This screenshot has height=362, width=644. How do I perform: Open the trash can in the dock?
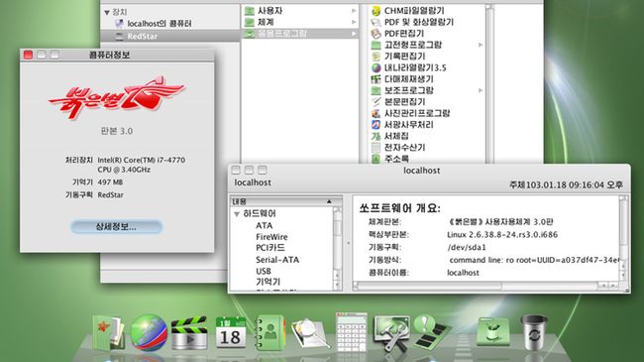pyautogui.click(x=533, y=332)
